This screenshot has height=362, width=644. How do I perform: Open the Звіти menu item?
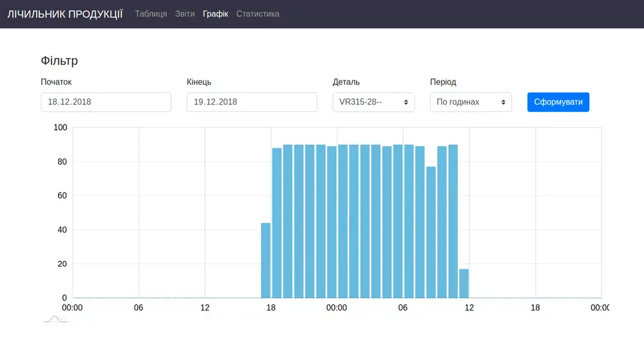click(185, 14)
